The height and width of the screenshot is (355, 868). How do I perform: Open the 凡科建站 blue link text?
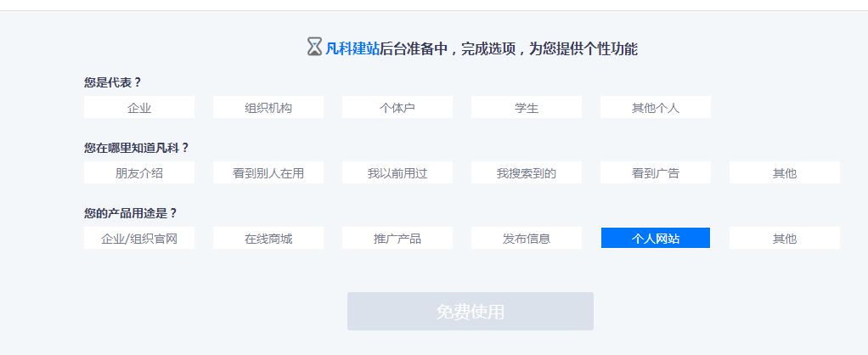[352, 48]
